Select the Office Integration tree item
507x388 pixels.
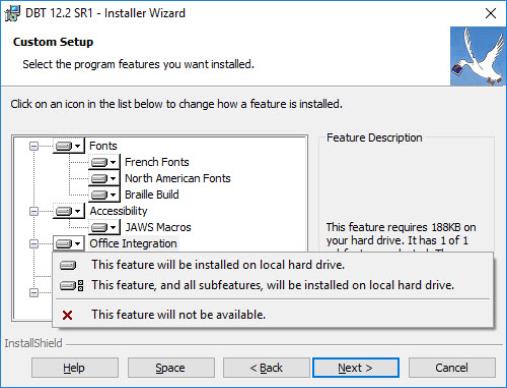[x=133, y=244]
